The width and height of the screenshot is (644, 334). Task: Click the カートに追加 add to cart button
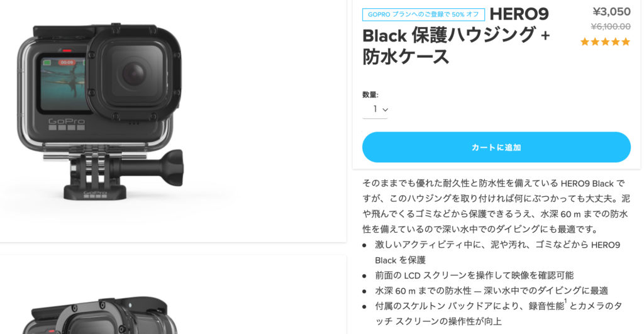click(x=496, y=147)
